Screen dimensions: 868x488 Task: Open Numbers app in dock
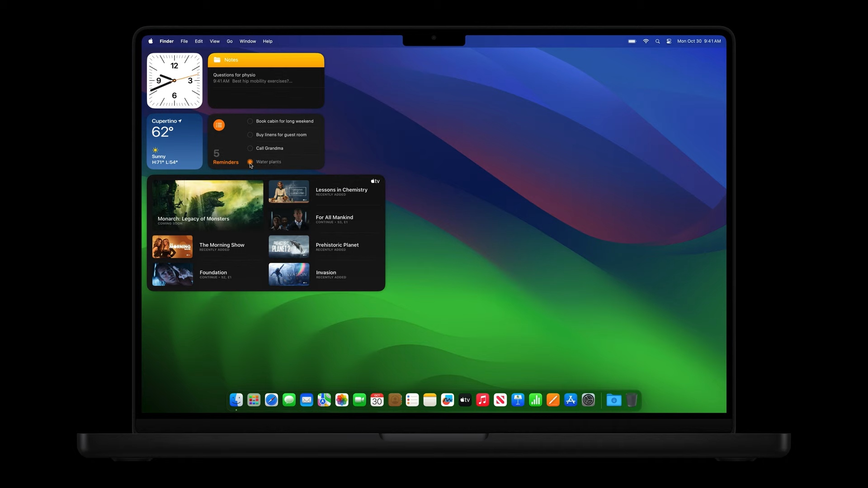[536, 400]
